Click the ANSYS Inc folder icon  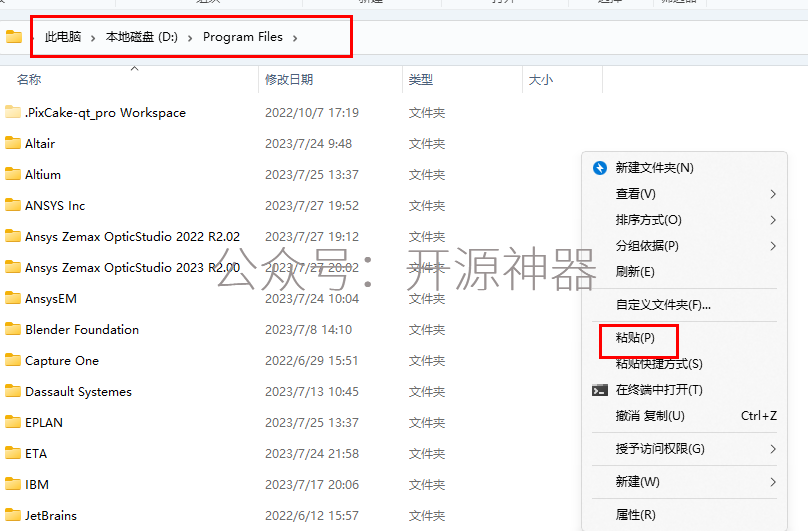[x=13, y=205]
